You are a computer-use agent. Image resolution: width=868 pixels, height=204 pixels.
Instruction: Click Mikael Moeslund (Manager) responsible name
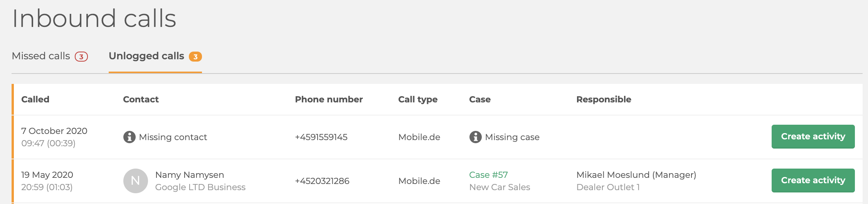point(636,175)
